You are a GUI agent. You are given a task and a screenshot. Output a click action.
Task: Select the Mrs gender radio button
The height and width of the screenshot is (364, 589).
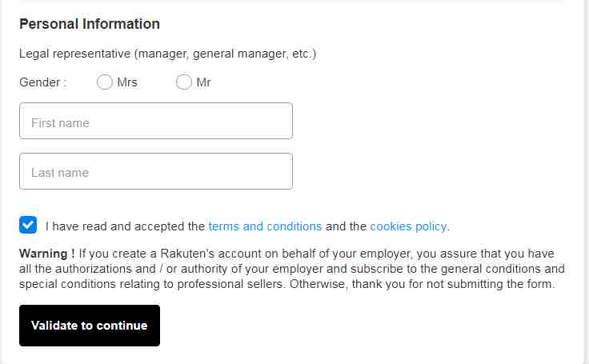tap(104, 82)
